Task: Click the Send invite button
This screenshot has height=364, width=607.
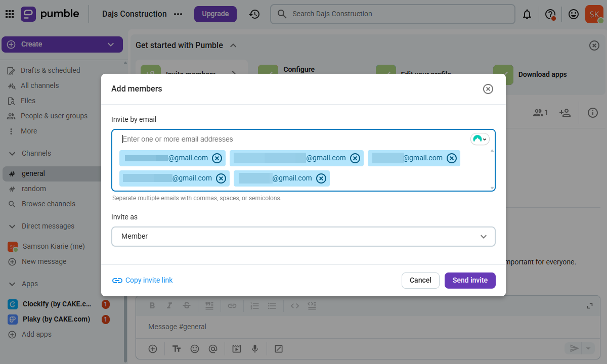Action: [x=470, y=280]
